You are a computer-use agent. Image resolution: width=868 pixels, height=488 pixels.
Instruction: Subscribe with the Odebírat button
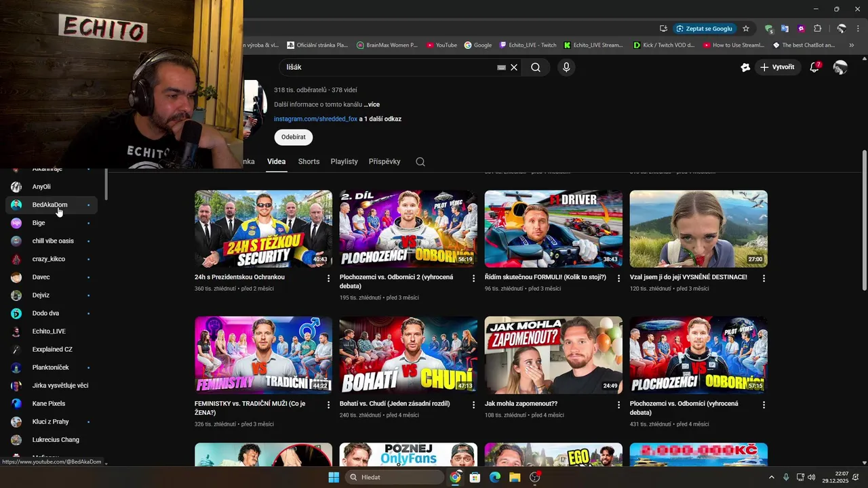294,137
